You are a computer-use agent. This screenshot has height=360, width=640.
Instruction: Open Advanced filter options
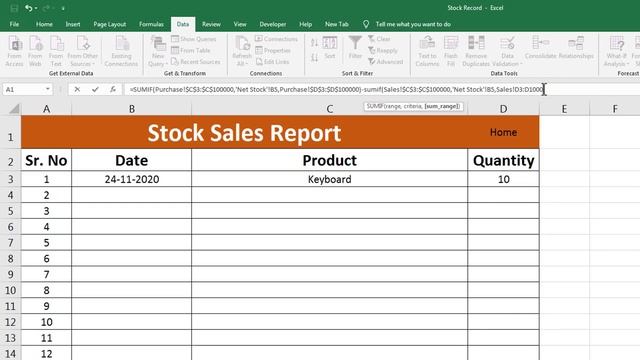pyautogui.click(x=386, y=62)
